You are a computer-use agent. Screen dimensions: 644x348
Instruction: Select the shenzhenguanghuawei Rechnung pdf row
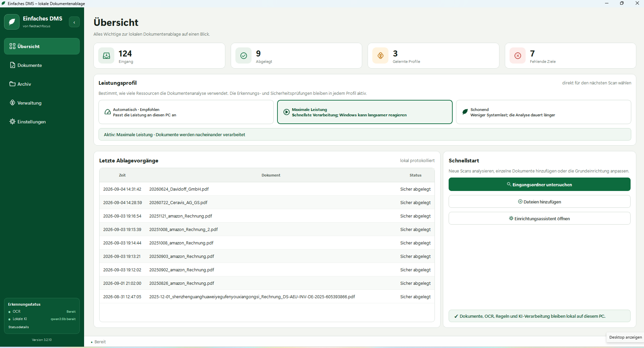tap(267, 297)
